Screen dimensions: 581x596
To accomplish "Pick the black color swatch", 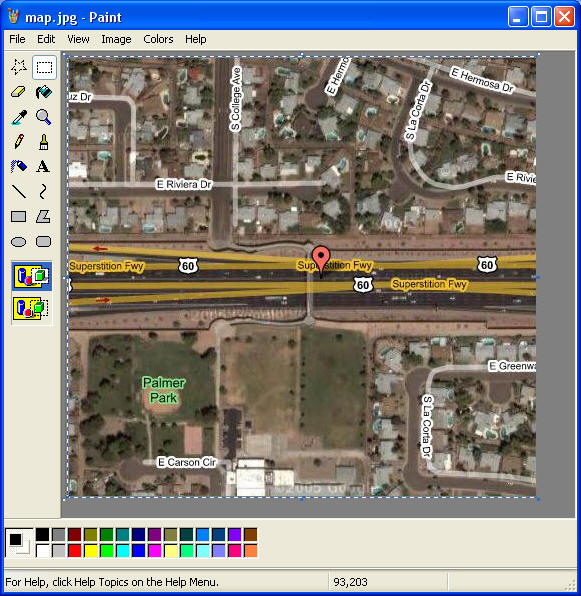I will (43, 534).
